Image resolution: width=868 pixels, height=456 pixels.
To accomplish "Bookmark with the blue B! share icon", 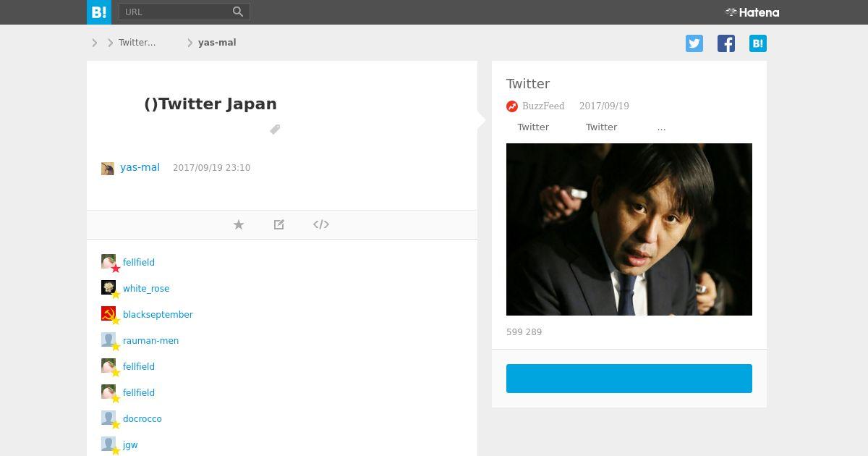I will click(x=758, y=43).
